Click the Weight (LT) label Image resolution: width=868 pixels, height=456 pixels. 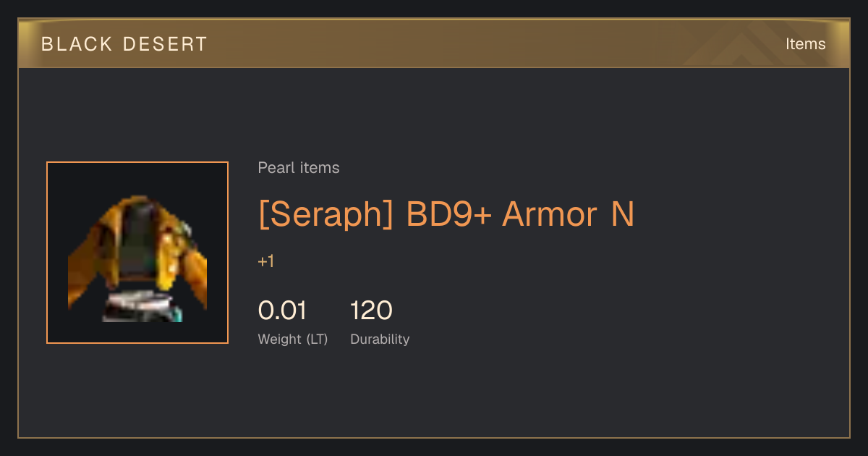point(293,339)
